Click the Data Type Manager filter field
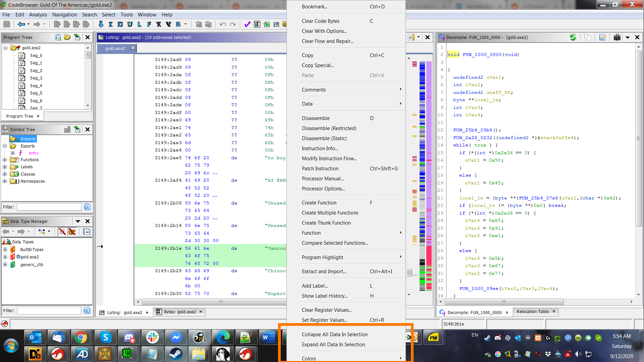 (x=49, y=311)
